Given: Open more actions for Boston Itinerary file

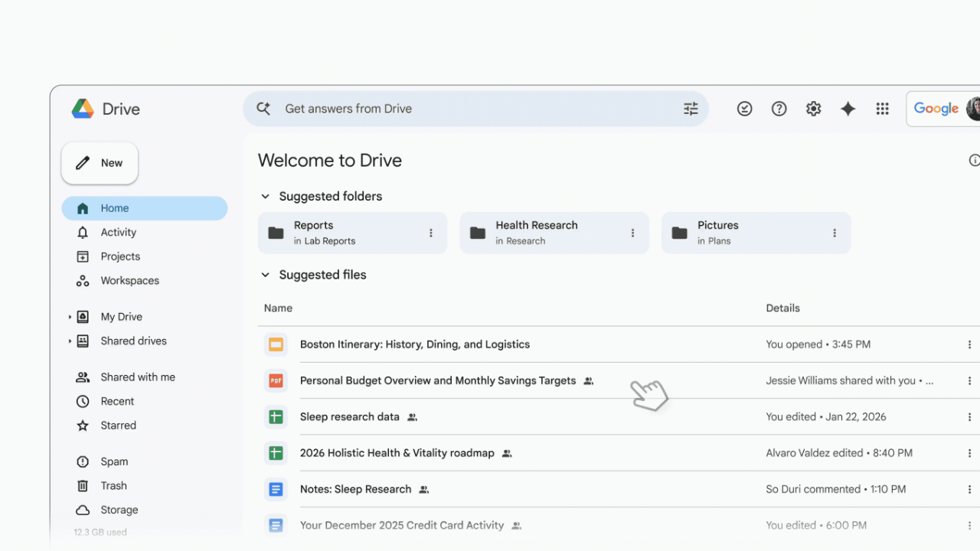Looking at the screenshot, I should click(969, 344).
